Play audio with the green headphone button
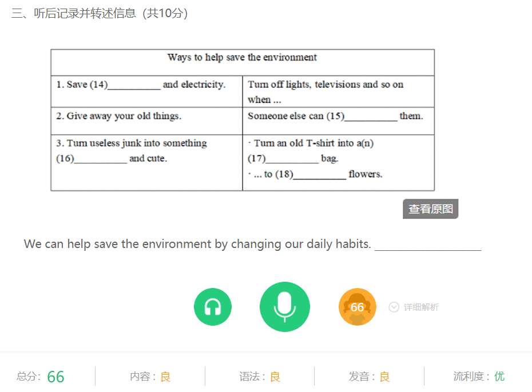Viewport: 532px width, 392px height. click(213, 307)
